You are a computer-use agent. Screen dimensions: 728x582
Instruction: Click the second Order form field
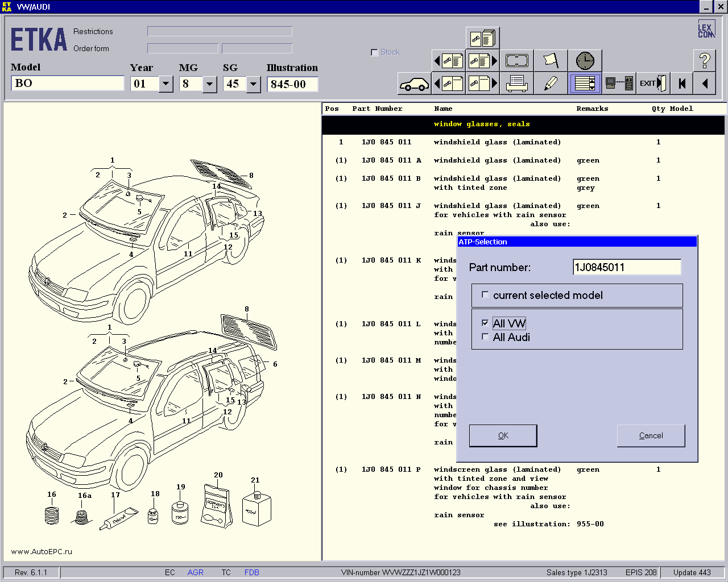tap(257, 48)
